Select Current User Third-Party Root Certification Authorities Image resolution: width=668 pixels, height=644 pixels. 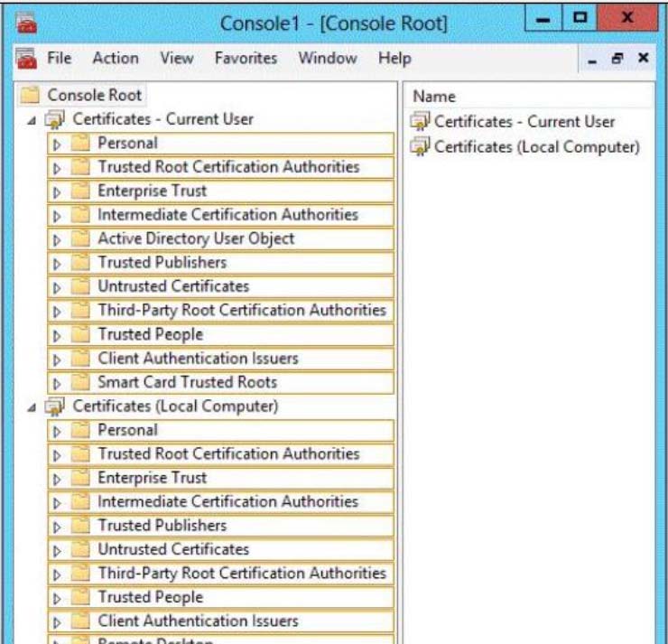click(242, 310)
